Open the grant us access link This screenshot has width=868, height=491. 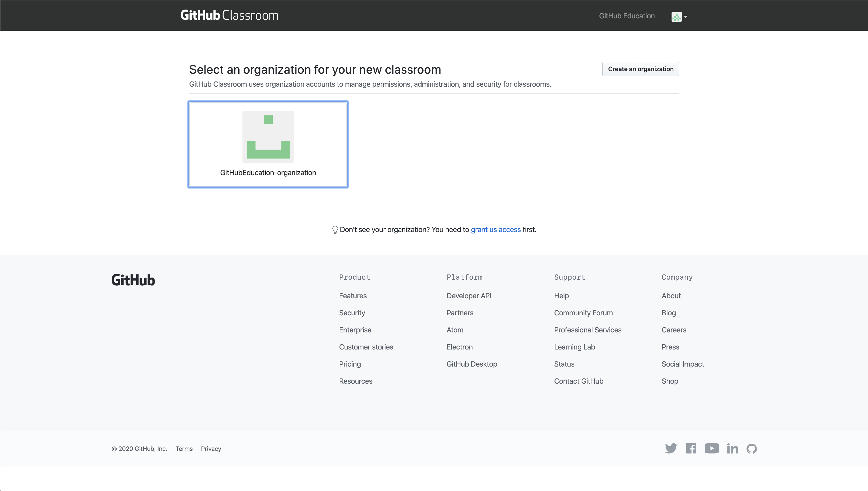click(496, 230)
